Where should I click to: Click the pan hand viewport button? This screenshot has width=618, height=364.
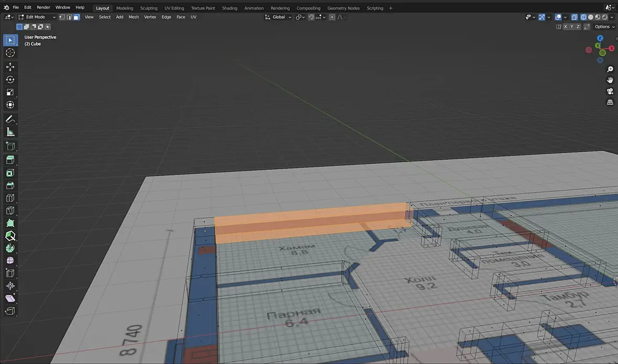tap(610, 80)
